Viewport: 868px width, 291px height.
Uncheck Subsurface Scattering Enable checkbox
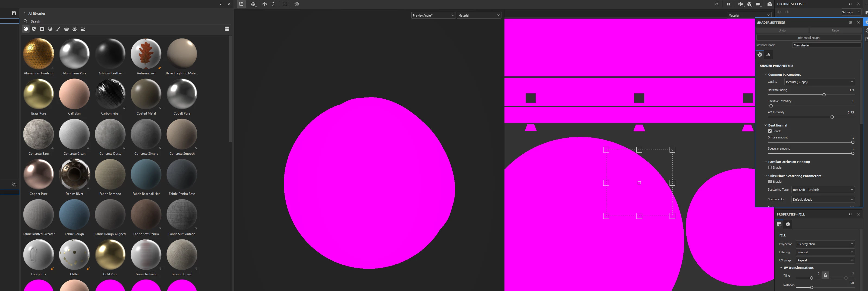coord(770,182)
